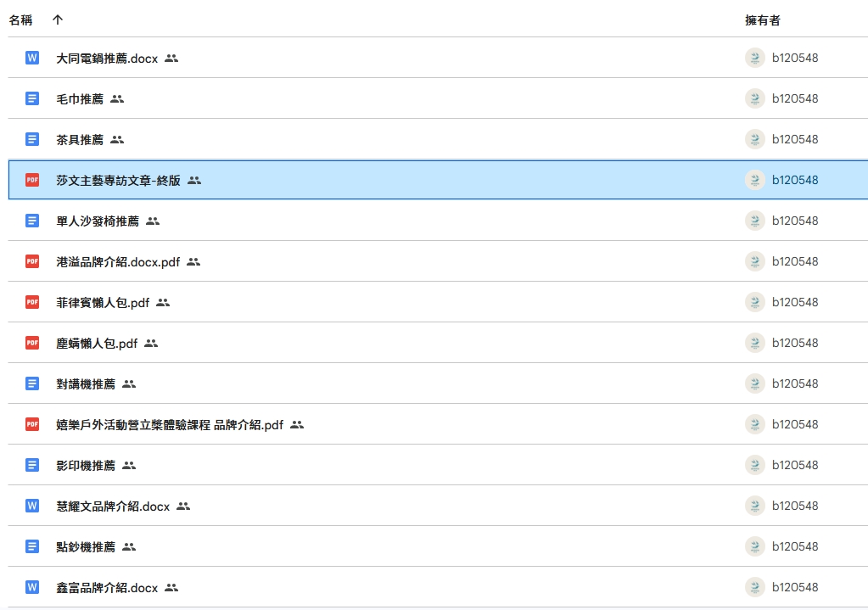Click owner avatar in 對講機推薦 row
The image size is (868, 610).
755,383
